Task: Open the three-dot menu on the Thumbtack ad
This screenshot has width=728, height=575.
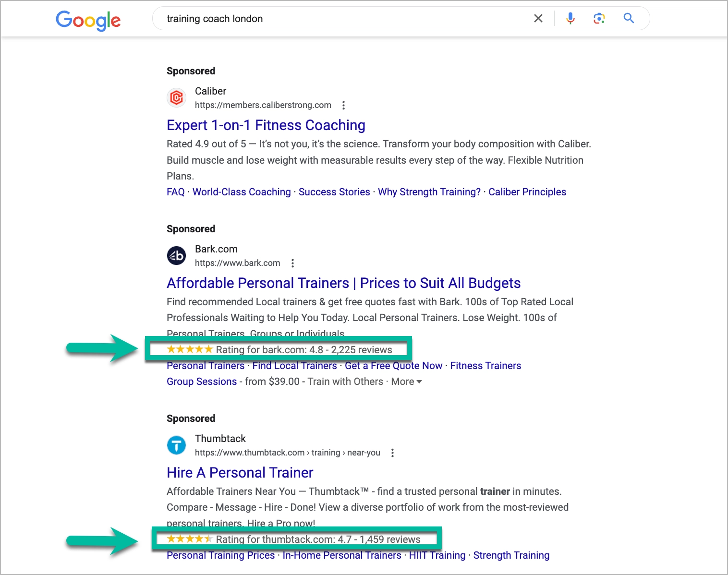Action: point(392,452)
